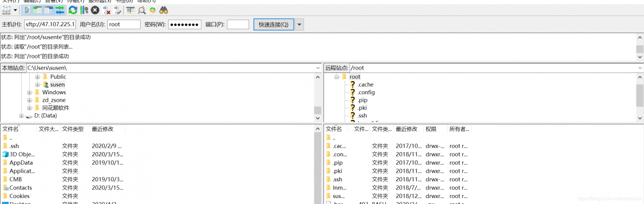Toggle processing of the transfer queue
This screenshot has width=644, height=204.
(x=84, y=10)
